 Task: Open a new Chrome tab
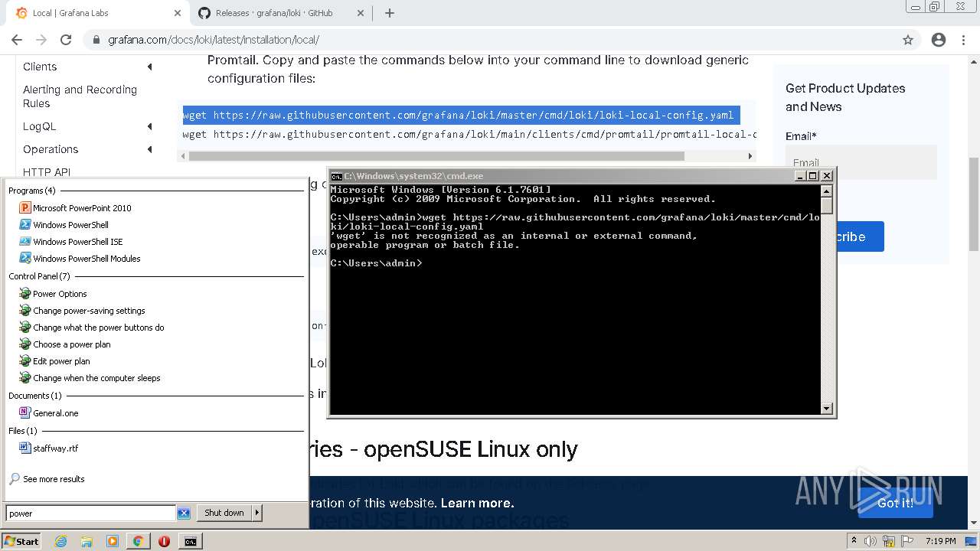(390, 13)
